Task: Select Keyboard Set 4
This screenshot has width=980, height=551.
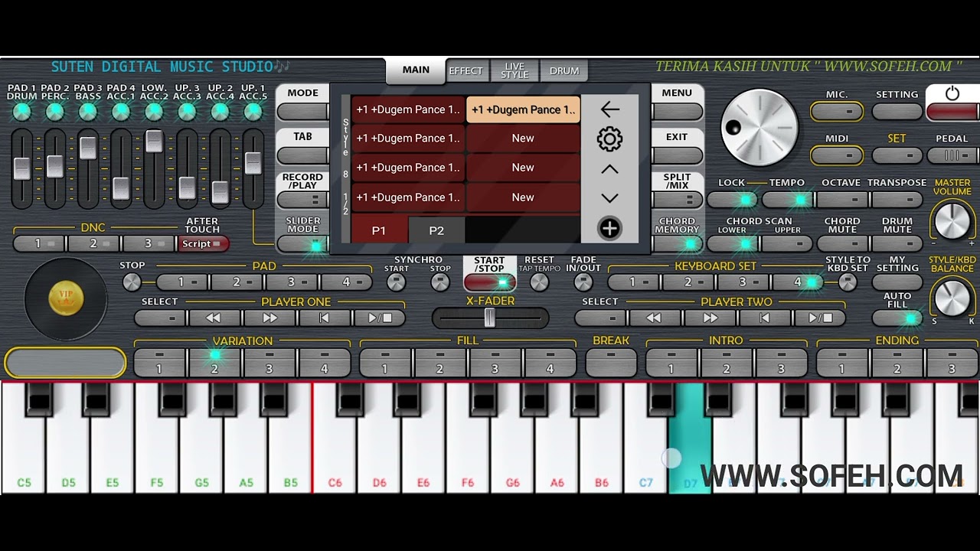Action: [x=797, y=282]
